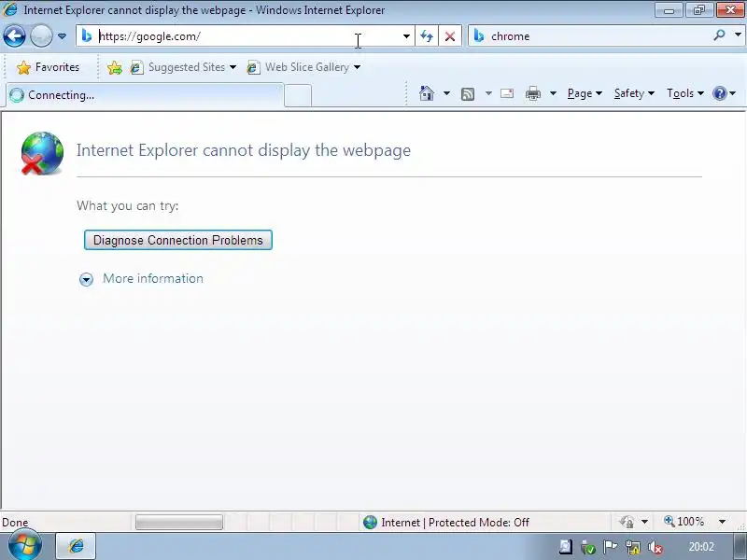Select the Connecting... tab
747x560 pixels.
tap(145, 95)
